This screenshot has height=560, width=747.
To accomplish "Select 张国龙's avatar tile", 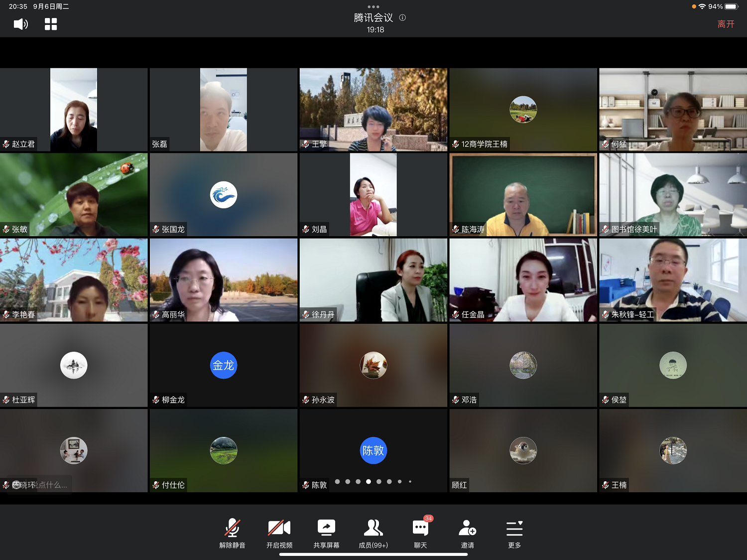I will pyautogui.click(x=224, y=194).
